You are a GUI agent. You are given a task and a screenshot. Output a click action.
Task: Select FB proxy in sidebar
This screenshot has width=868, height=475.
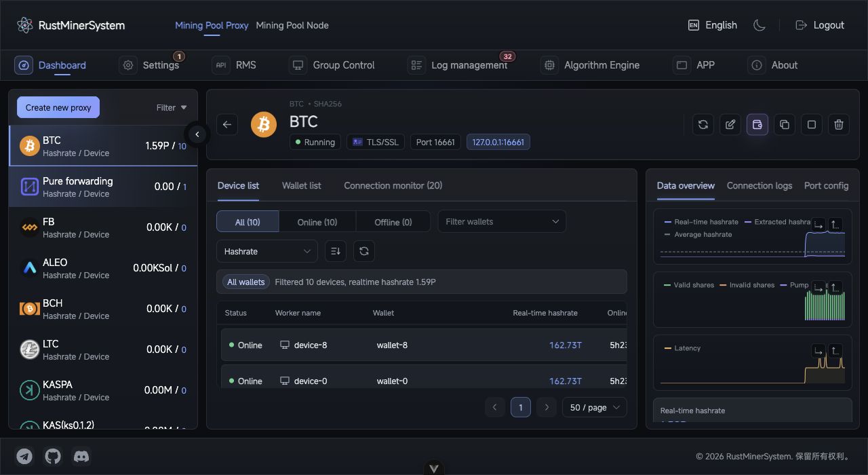[x=103, y=227]
